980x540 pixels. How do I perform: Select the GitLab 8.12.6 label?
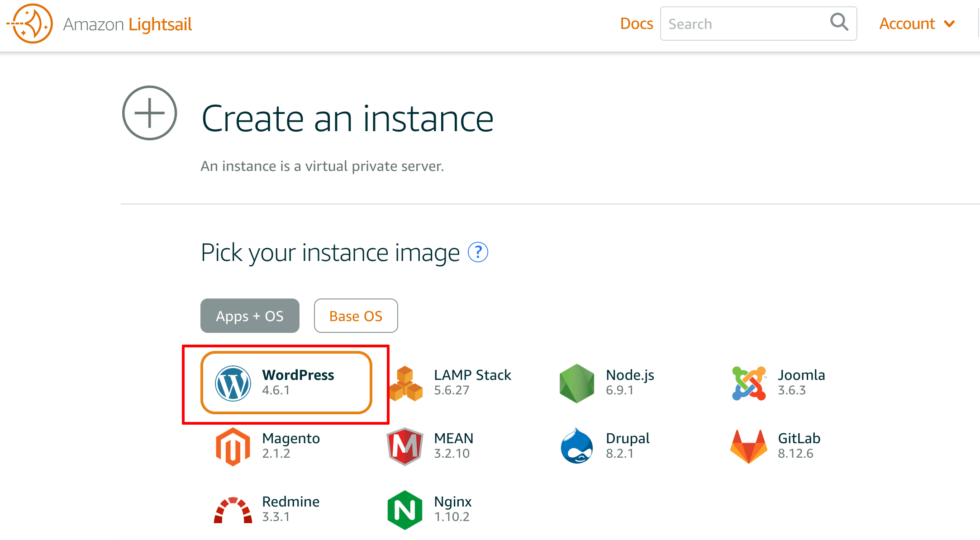pos(799,445)
